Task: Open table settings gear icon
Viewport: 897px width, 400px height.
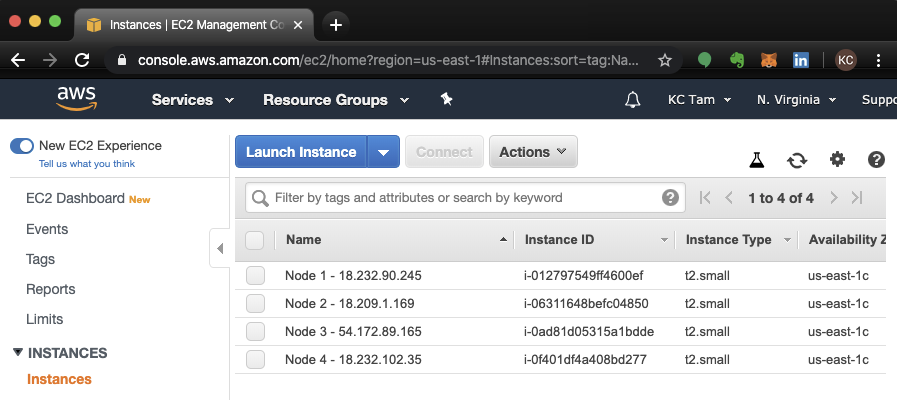Action: tap(837, 160)
